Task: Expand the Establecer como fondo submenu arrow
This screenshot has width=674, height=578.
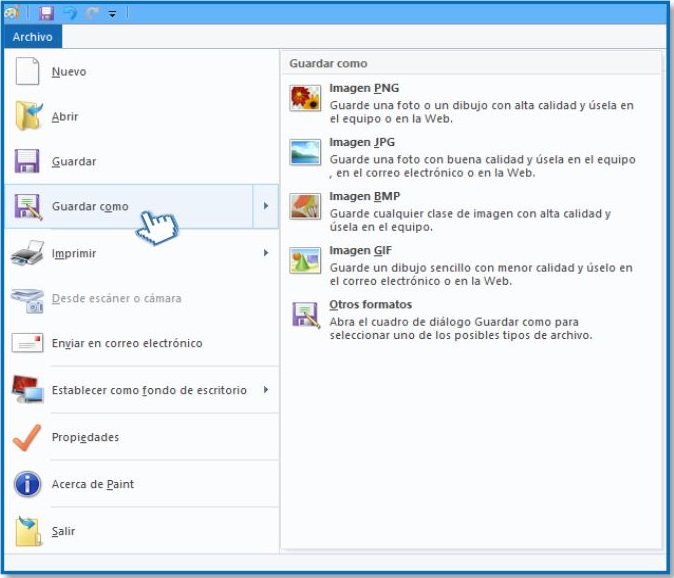Action: tap(266, 390)
